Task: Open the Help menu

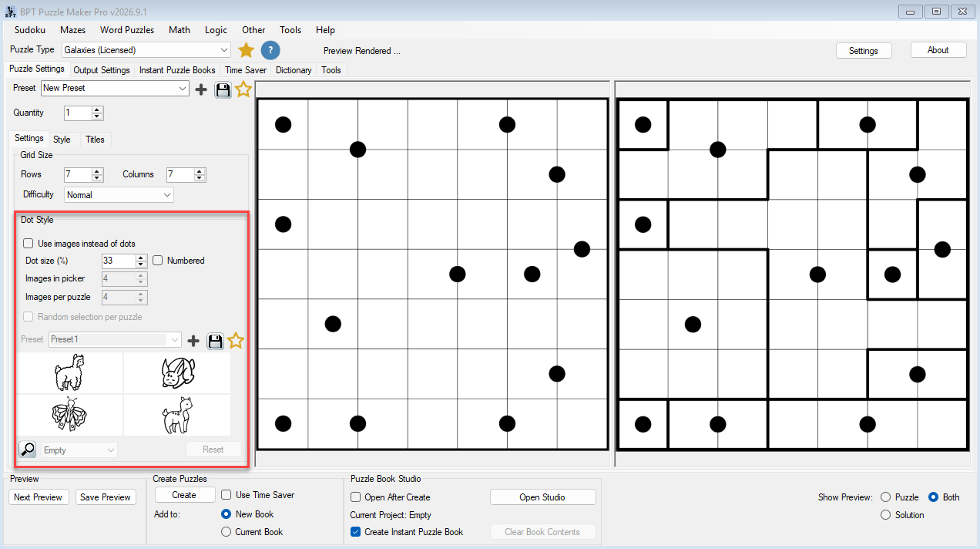Action: click(x=326, y=30)
